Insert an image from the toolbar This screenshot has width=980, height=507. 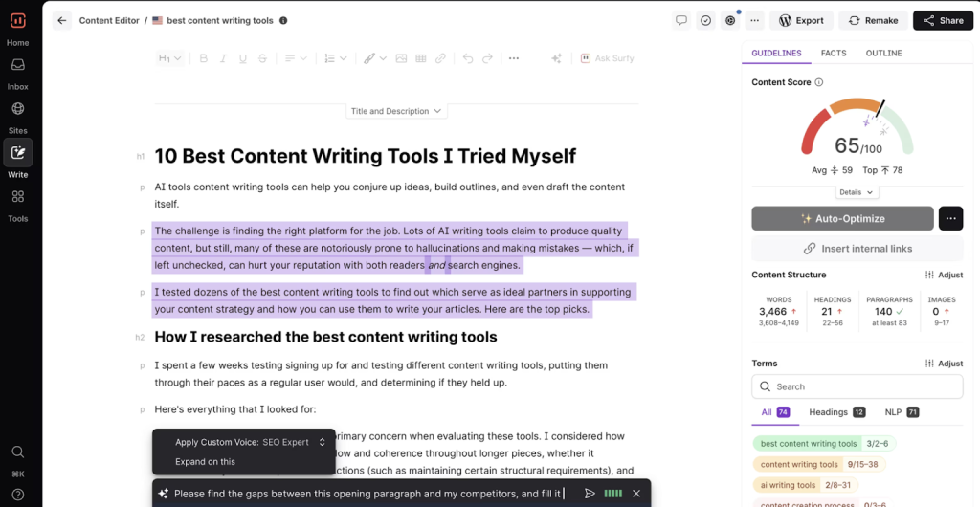click(401, 58)
